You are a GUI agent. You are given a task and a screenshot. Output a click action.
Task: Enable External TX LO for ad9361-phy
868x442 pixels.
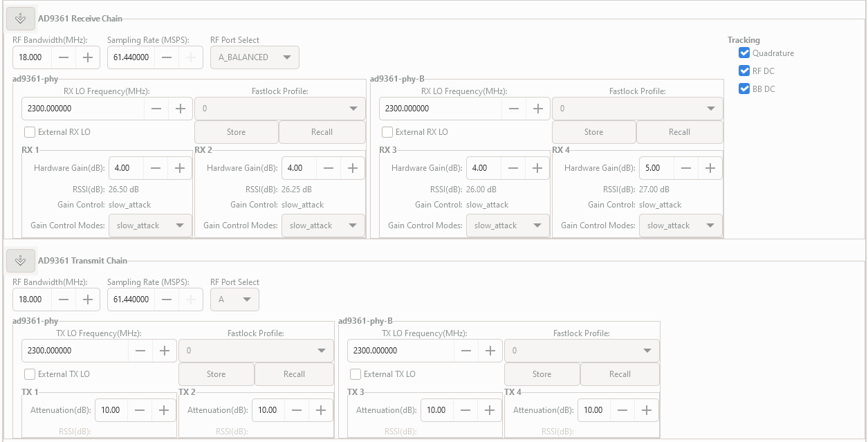point(30,374)
